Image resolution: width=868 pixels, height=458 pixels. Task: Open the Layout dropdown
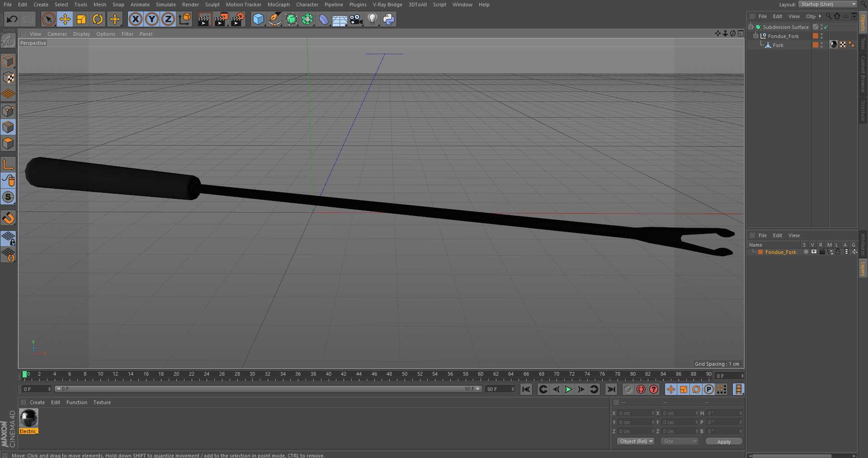828,4
